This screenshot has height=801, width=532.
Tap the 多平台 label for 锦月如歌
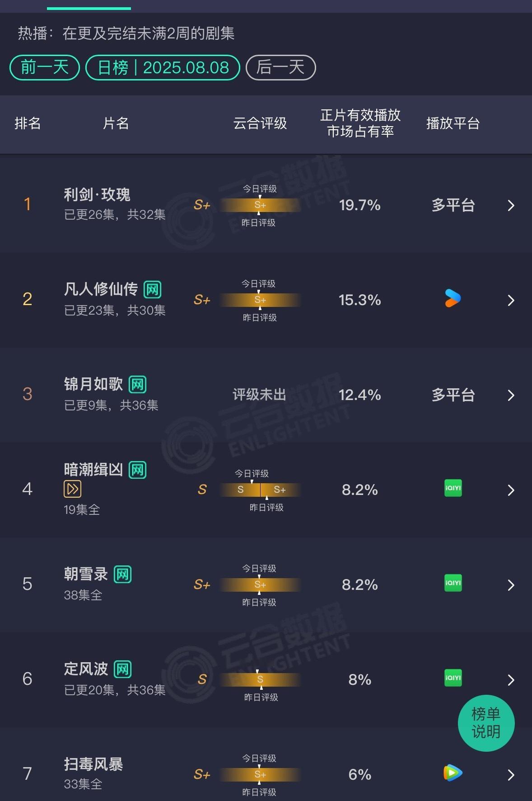453,395
